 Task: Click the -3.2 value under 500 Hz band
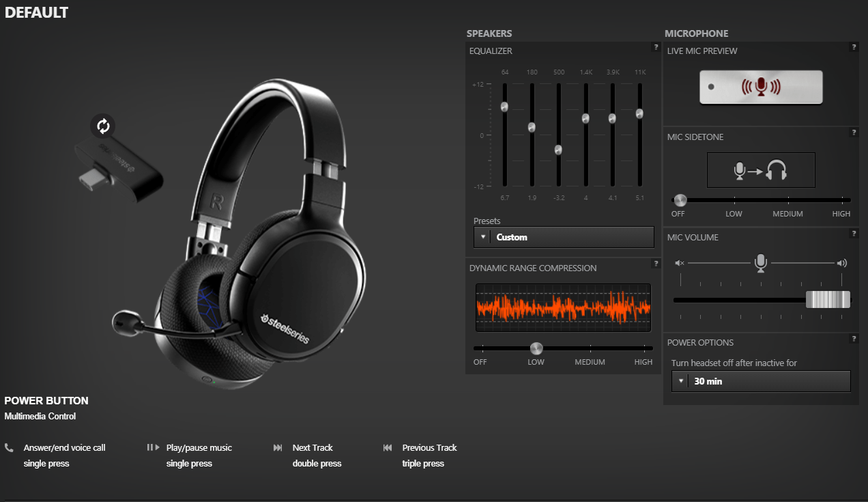pyautogui.click(x=558, y=197)
